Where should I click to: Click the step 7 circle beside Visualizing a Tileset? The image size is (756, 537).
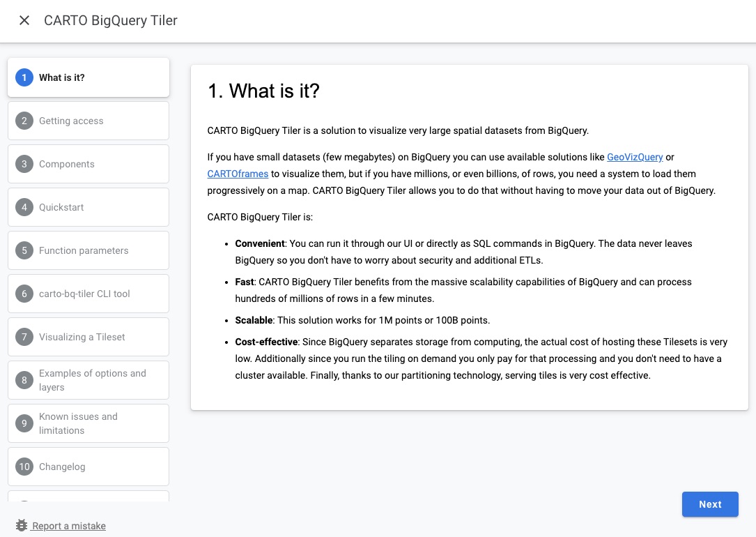tap(24, 337)
